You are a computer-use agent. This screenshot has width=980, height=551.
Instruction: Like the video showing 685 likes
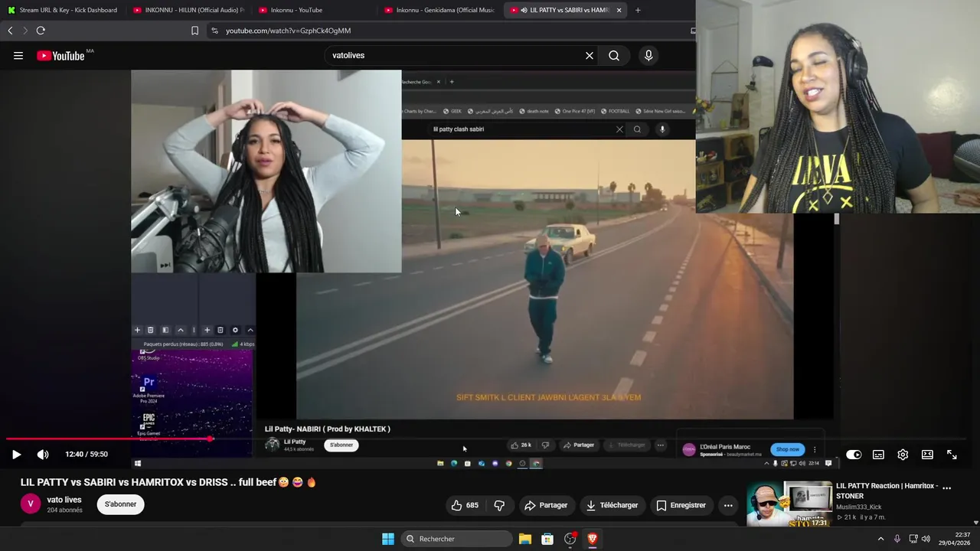coord(465,505)
